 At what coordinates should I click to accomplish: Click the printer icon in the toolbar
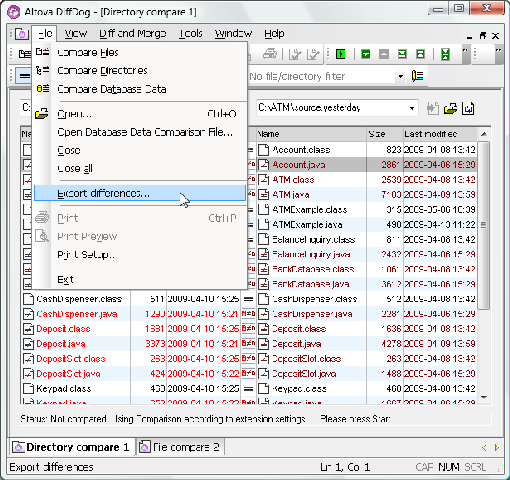click(x=270, y=54)
